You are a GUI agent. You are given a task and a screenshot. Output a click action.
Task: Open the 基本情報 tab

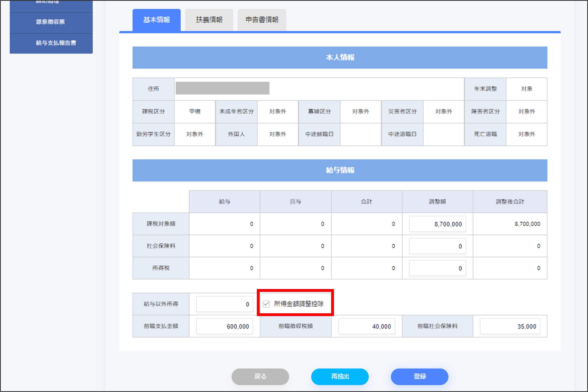(156, 20)
